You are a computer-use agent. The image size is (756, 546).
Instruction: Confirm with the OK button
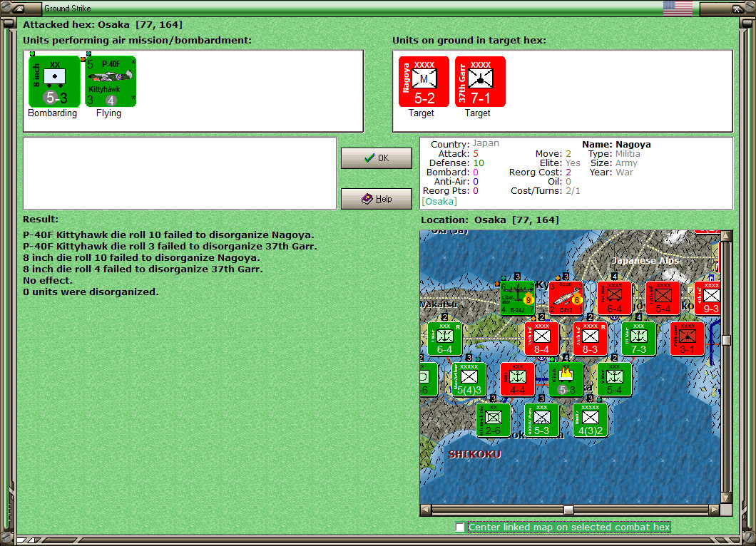[377, 158]
